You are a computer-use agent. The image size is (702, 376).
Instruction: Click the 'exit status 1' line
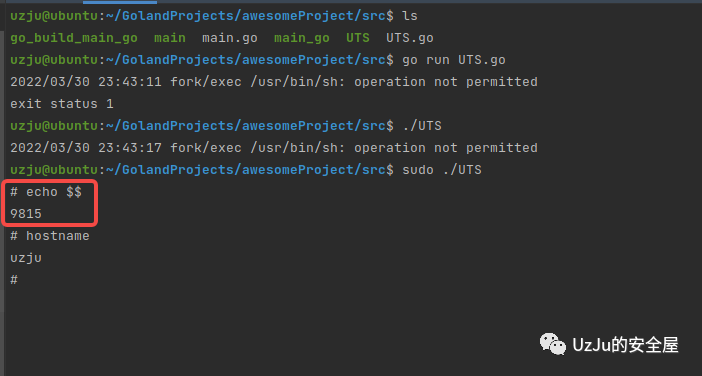[62, 104]
